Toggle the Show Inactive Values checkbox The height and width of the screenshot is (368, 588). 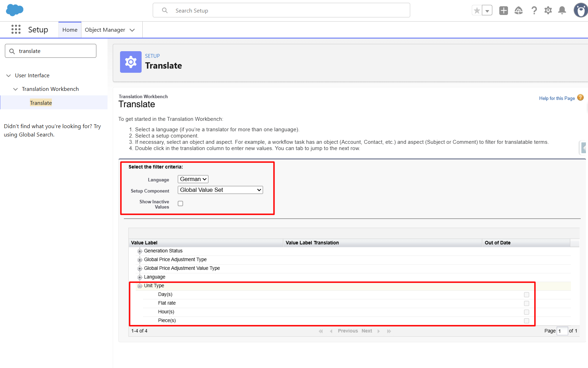click(180, 204)
